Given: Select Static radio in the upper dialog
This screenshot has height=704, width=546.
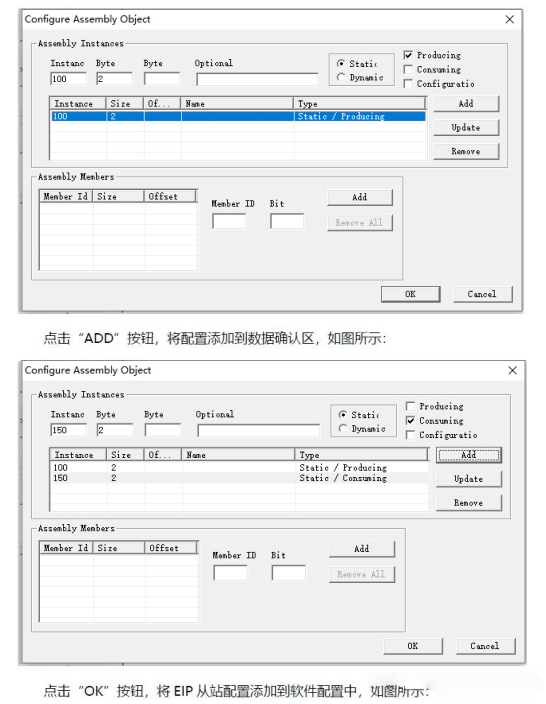Looking at the screenshot, I should pyautogui.click(x=341, y=64).
